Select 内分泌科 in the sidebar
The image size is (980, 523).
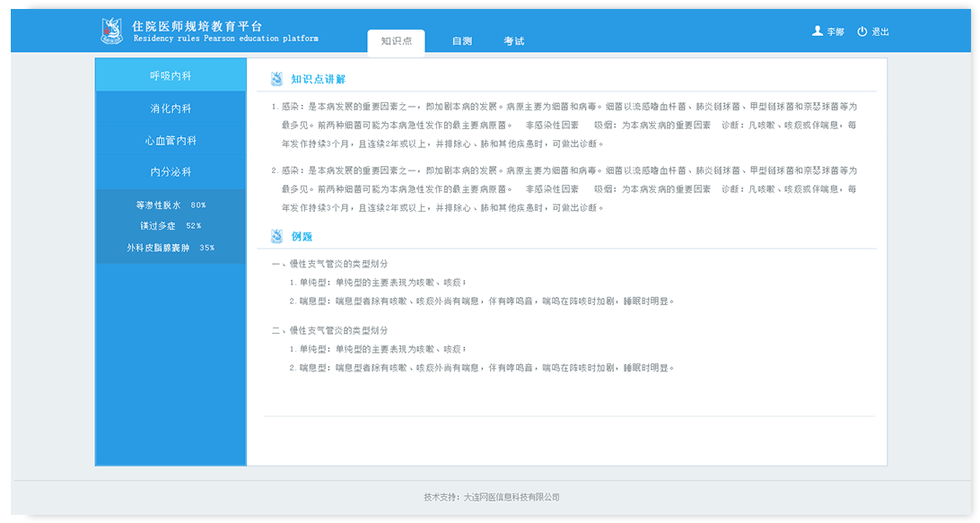171,172
